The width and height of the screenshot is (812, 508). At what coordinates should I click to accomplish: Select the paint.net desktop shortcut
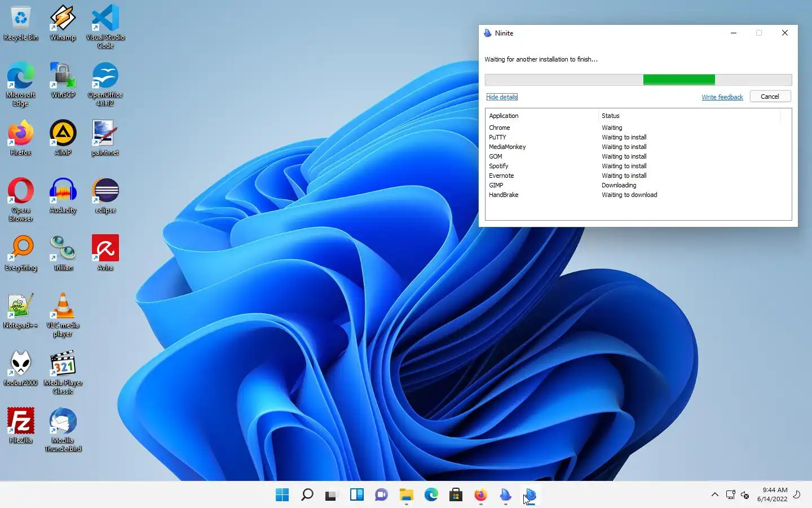[105, 138]
